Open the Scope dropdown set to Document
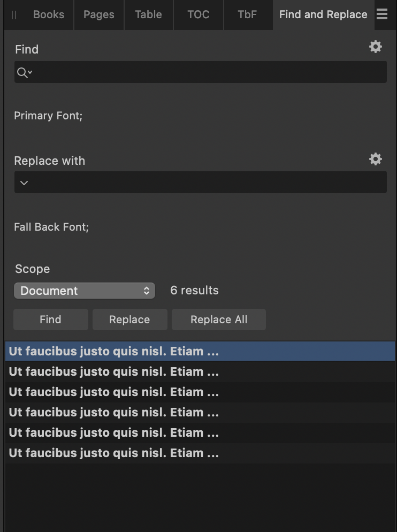Viewport: 397px width, 532px height. (x=84, y=291)
